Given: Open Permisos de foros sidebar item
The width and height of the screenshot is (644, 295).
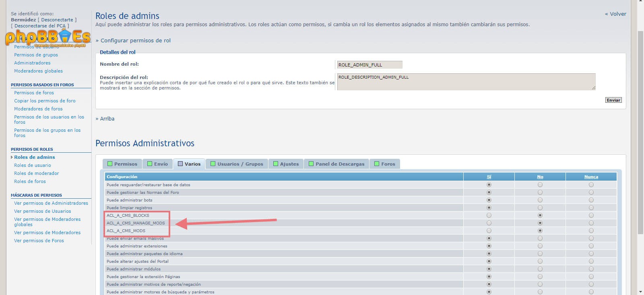Looking at the screenshot, I should click(x=34, y=93).
